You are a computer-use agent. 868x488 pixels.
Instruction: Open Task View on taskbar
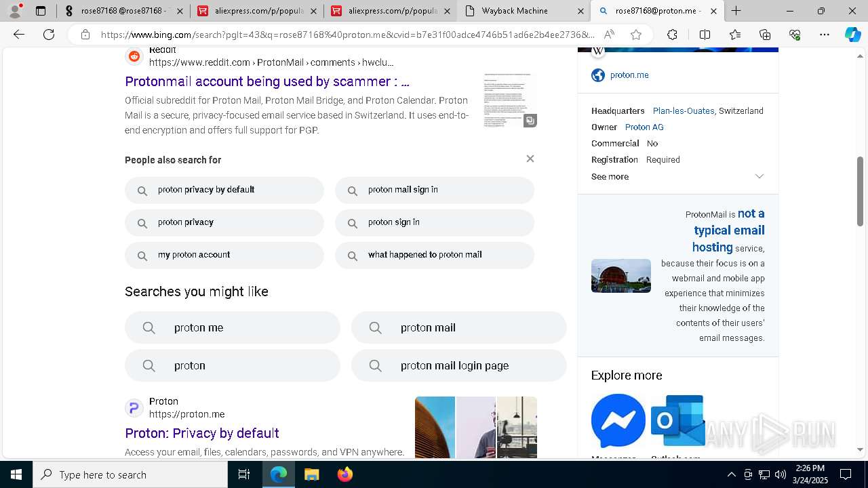point(244,474)
